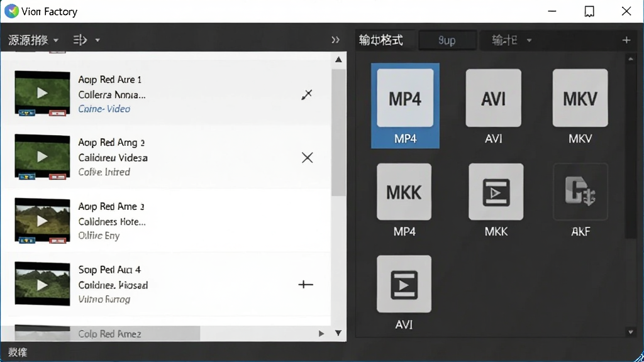The height and width of the screenshot is (362, 644).
Task: Click the plus icon in output format header
Action: pyautogui.click(x=626, y=40)
